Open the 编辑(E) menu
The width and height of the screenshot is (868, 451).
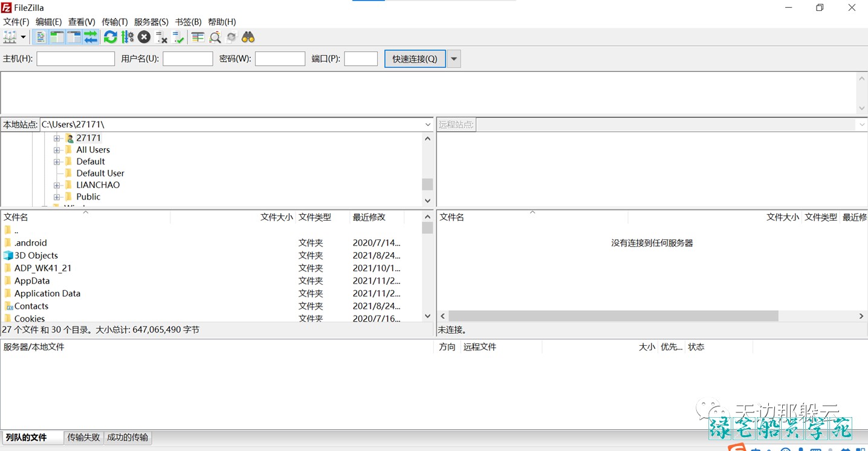(49, 22)
